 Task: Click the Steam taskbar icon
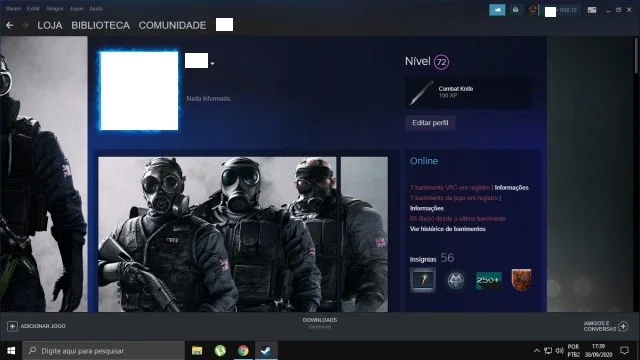tap(266, 351)
